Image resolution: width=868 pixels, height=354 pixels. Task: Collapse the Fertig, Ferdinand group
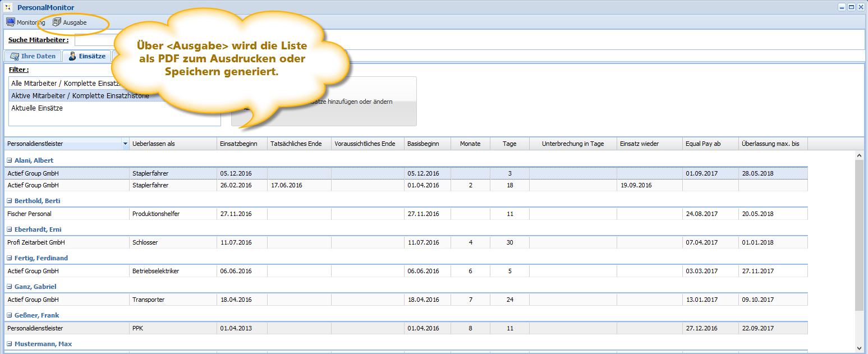(x=10, y=258)
